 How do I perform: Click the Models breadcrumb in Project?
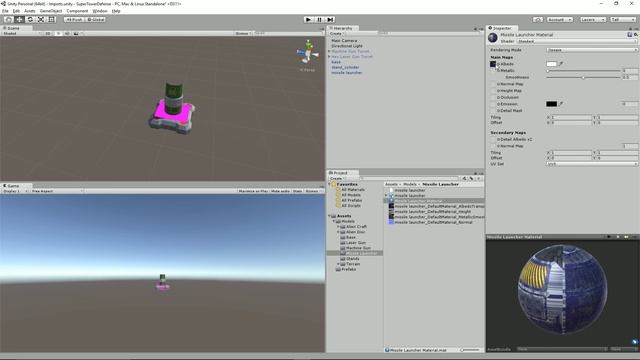(410, 184)
